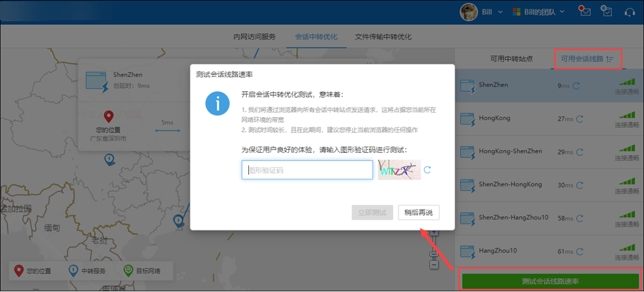Click the headset support icon
The width and height of the screenshot is (644, 292).
(629, 11)
